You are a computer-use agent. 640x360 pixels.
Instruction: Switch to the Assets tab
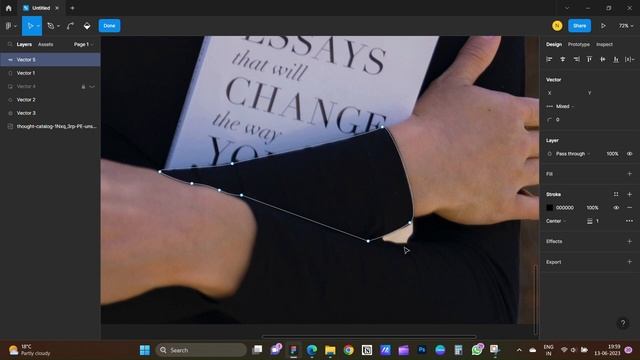pos(45,44)
